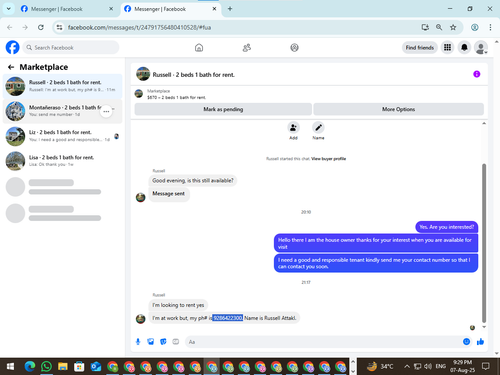Click the volume speaker tray icon
Image resolution: width=500 pixels, height=375 pixels.
(x=428, y=367)
